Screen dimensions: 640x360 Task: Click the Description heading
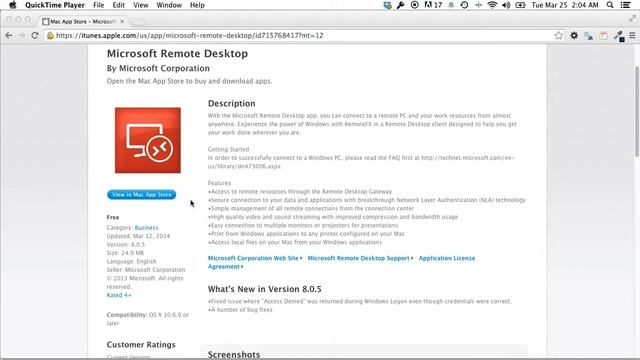click(x=231, y=103)
